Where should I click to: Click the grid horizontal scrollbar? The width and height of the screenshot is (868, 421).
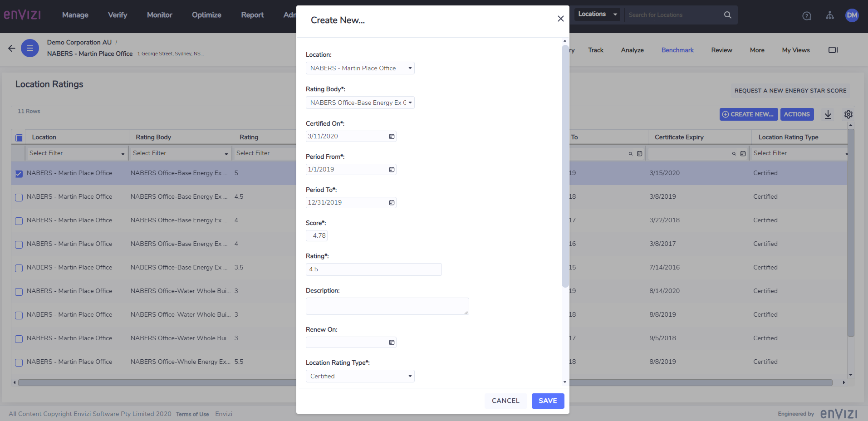tap(425, 382)
